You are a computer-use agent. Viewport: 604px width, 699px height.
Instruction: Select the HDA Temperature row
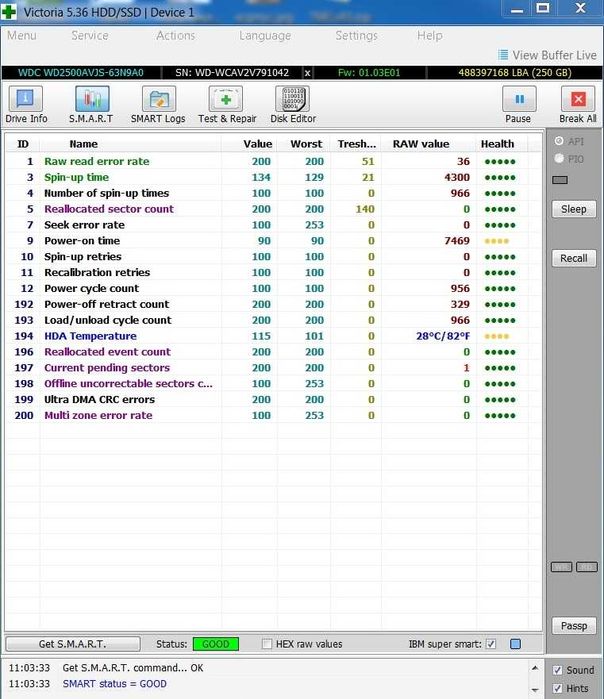click(x=274, y=336)
